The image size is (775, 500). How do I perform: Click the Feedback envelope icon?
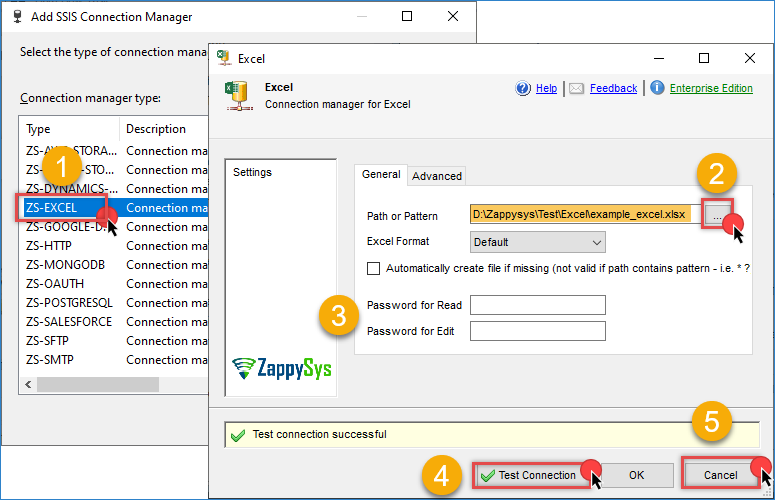coord(576,88)
